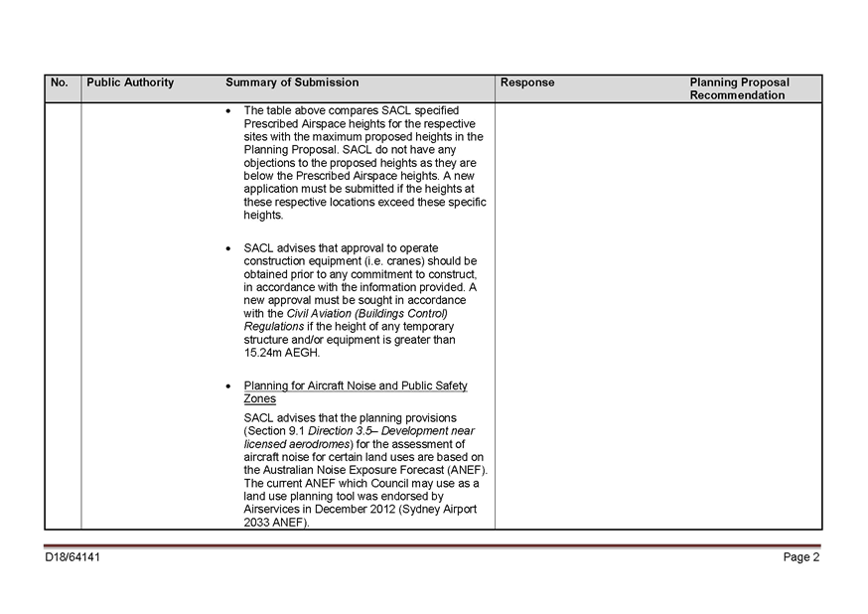Click the first bullet point marker
The width and height of the screenshot is (868, 614).
(x=229, y=110)
